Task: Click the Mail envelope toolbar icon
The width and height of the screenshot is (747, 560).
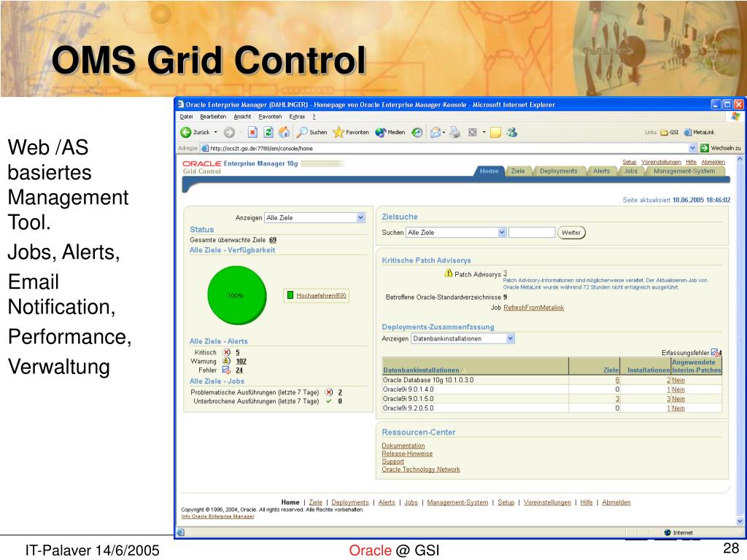Action: [x=435, y=133]
